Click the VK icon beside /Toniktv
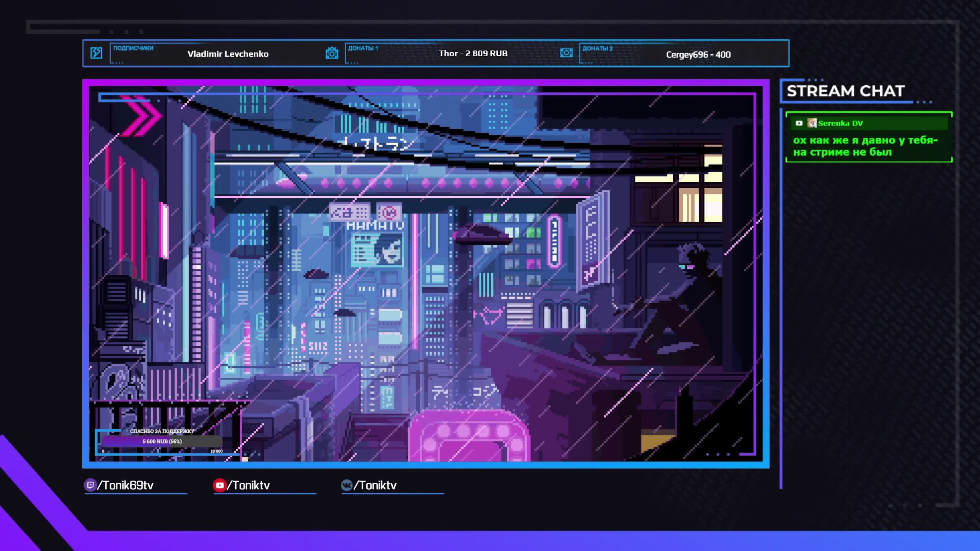This screenshot has width=980, height=551. [x=346, y=485]
